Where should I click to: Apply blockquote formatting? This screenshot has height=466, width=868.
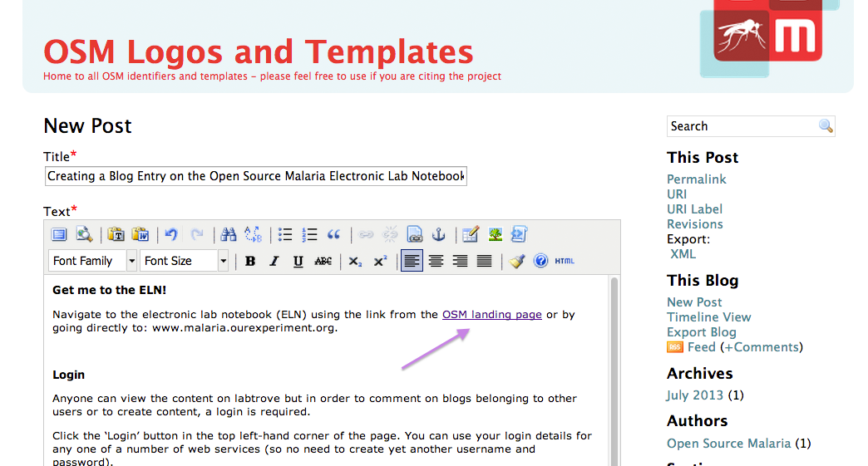[333, 234]
